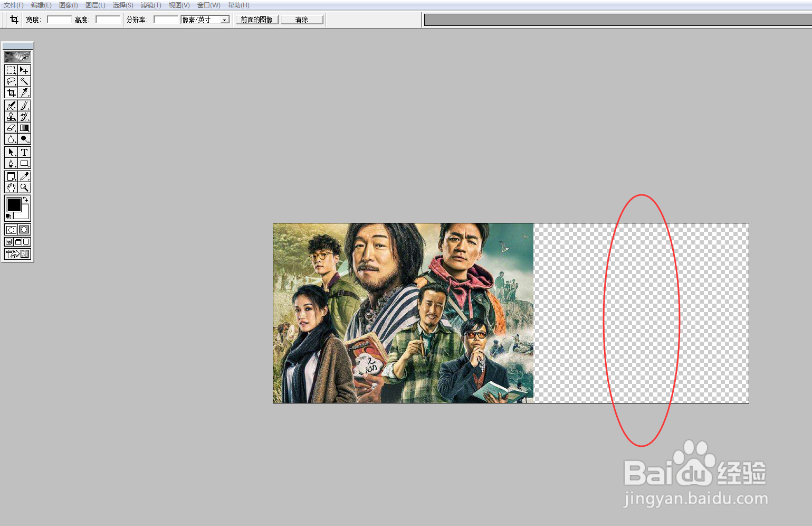This screenshot has width=812, height=526.
Task: Select the Rectangular Marquee tool
Action: click(x=11, y=70)
